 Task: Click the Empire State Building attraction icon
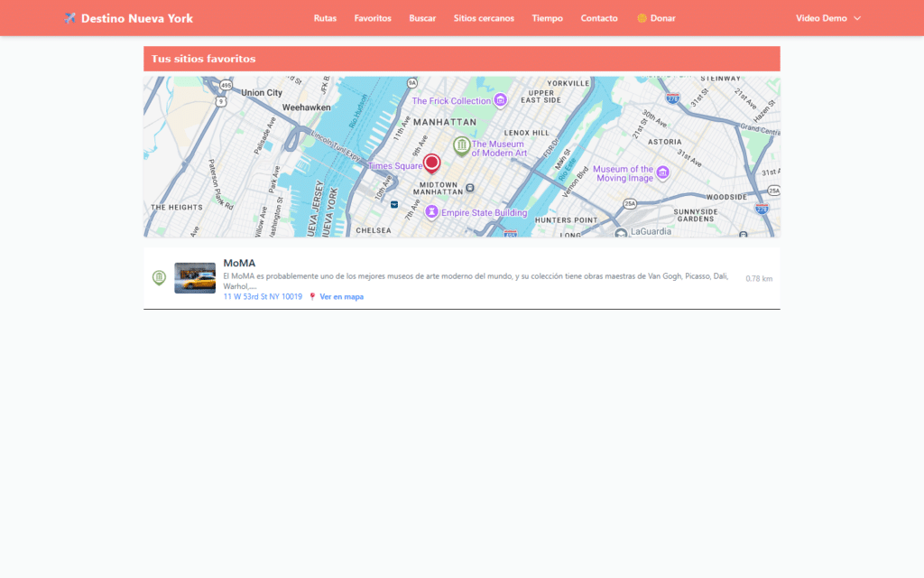(x=431, y=211)
